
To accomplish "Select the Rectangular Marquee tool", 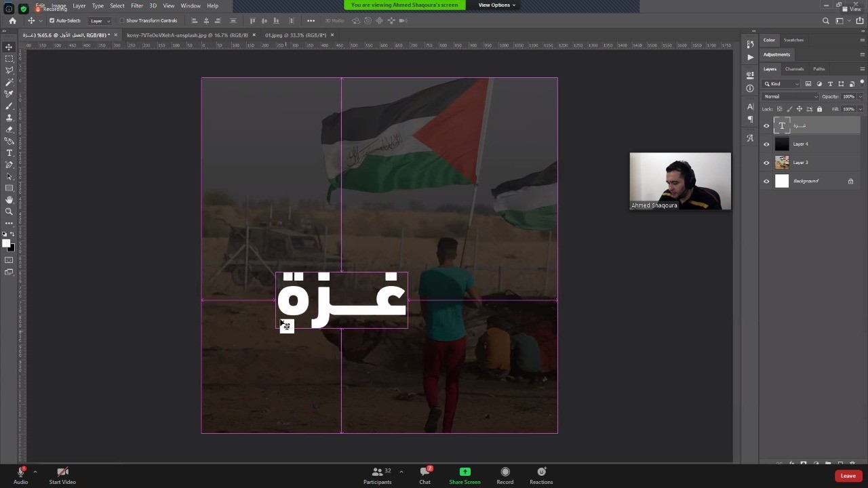I will (9, 59).
